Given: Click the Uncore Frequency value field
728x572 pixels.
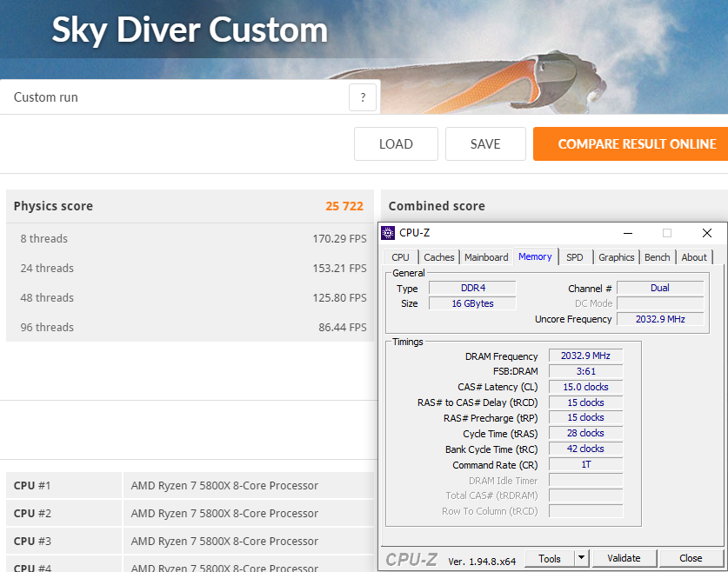Looking at the screenshot, I should coord(660,319).
